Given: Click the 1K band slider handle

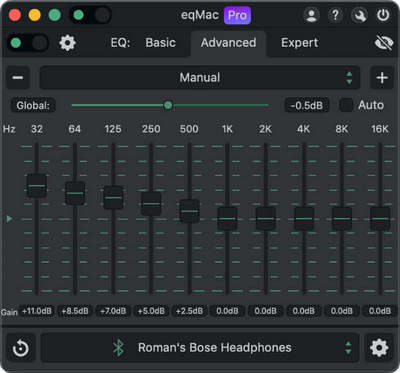Looking at the screenshot, I should tap(228, 219).
